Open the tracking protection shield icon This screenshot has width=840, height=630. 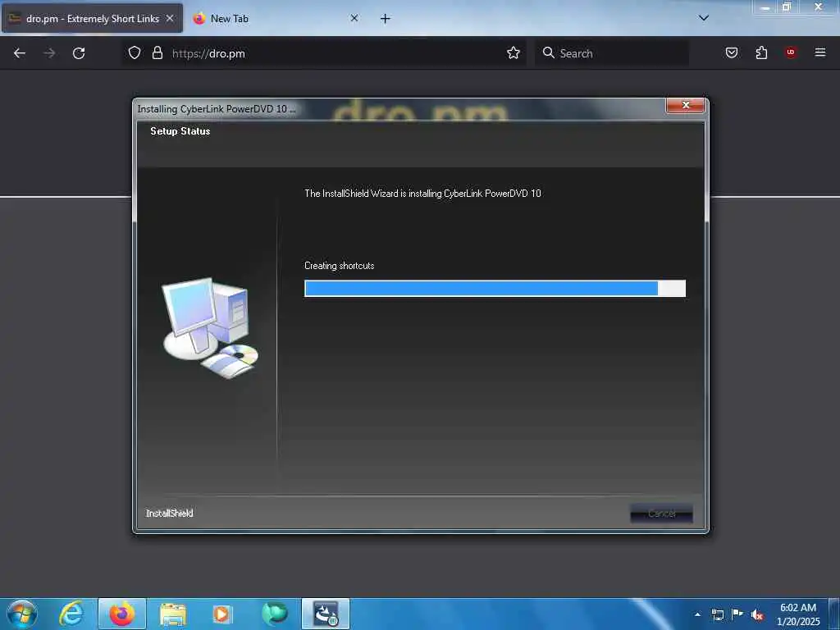[135, 52]
